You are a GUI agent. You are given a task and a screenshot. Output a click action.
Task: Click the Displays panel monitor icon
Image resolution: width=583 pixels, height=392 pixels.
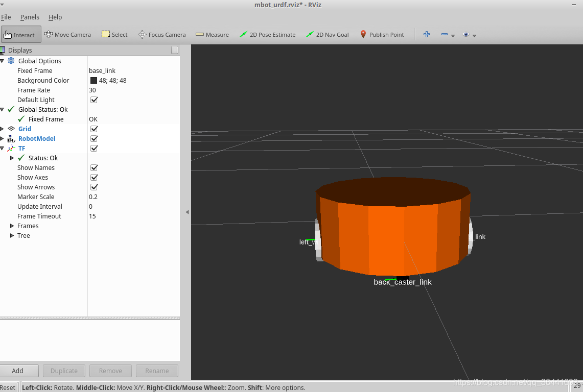click(2, 50)
